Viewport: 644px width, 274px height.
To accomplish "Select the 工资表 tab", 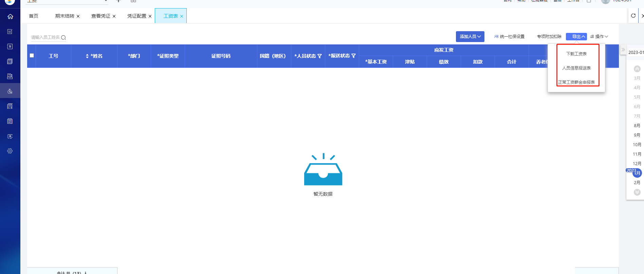I will (x=170, y=16).
